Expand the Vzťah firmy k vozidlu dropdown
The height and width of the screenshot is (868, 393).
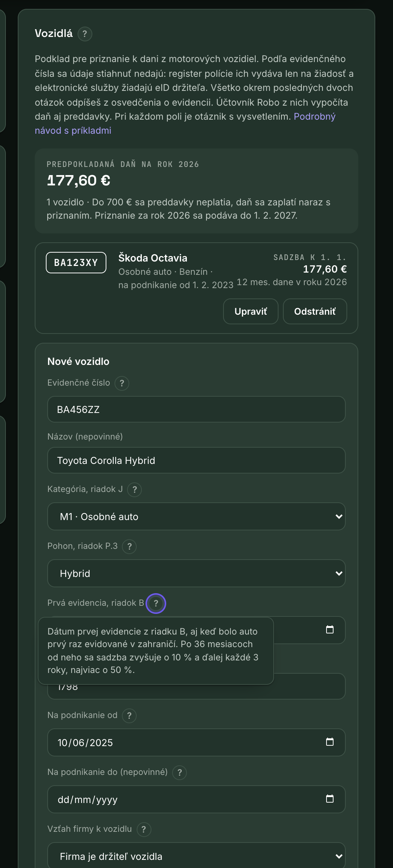196,856
